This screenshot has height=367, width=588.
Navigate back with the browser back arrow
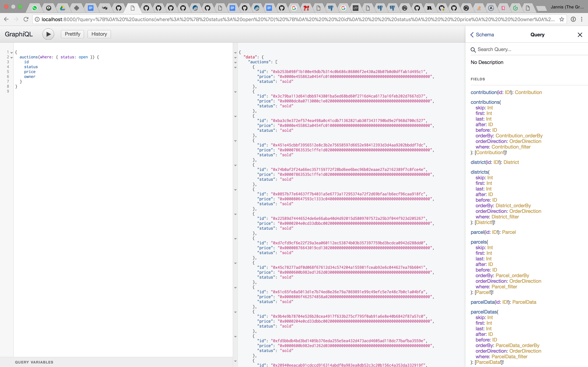(x=6, y=19)
